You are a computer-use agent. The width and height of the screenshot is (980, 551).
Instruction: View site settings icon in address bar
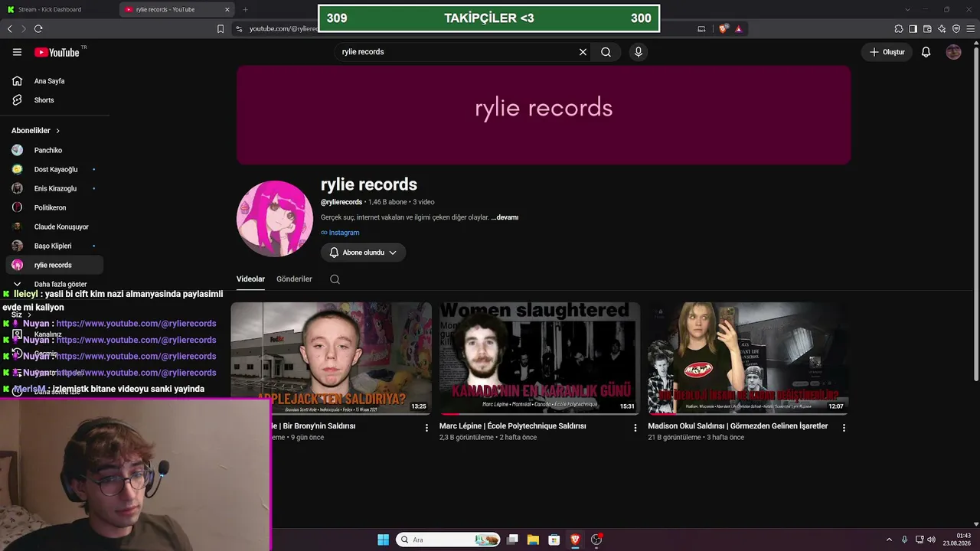pyautogui.click(x=239, y=28)
